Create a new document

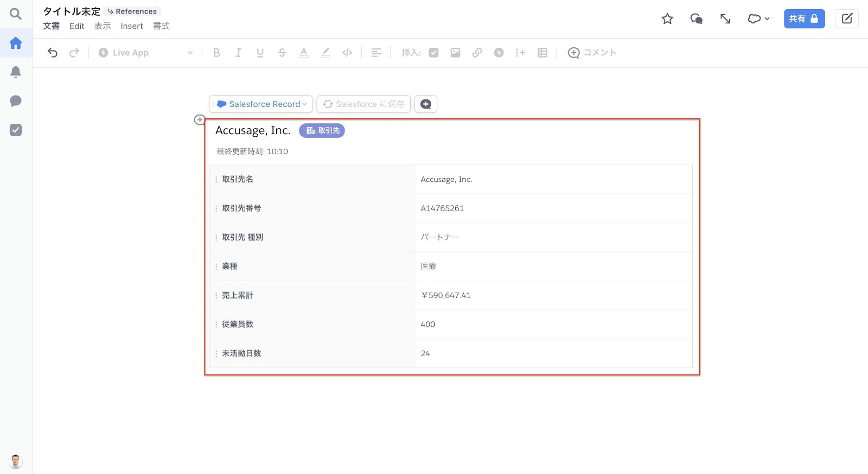pyautogui.click(x=847, y=19)
